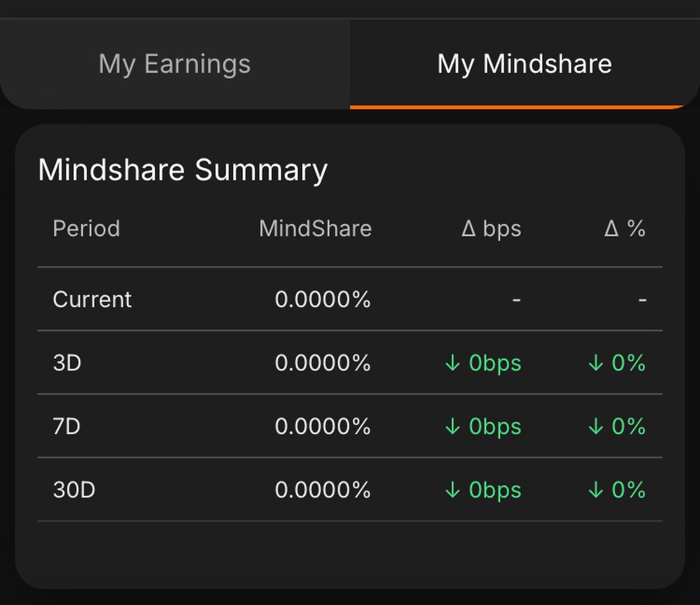The image size is (700, 605).
Task: Switch to the My Earnings tab
Action: [x=174, y=64]
